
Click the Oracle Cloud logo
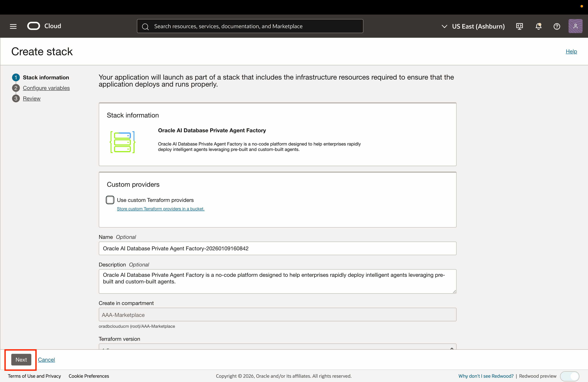click(x=34, y=26)
